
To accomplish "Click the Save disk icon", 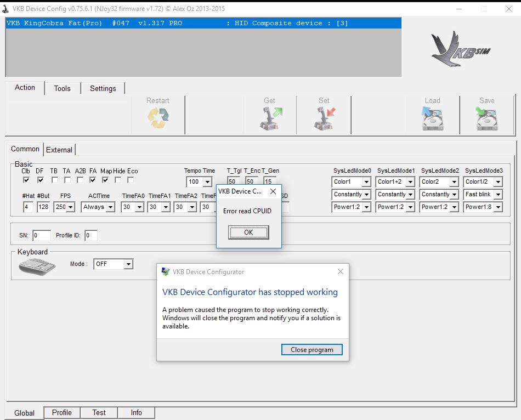I will [486, 118].
